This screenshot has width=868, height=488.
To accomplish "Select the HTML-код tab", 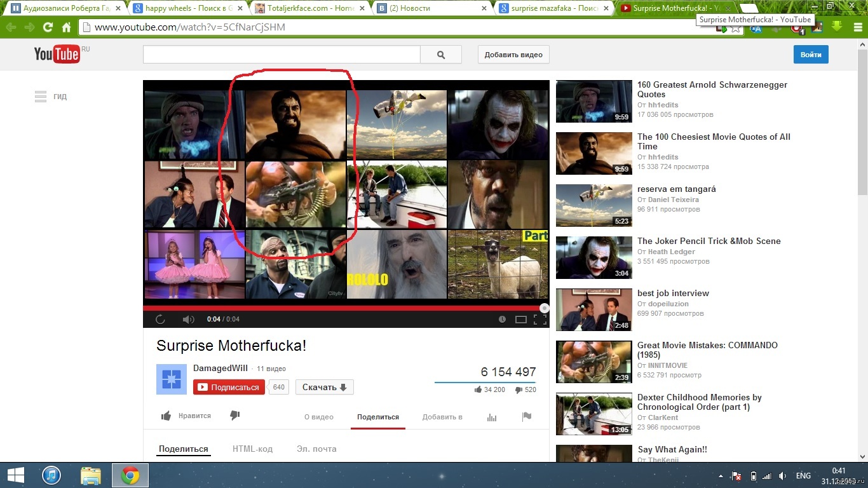I will click(x=252, y=449).
